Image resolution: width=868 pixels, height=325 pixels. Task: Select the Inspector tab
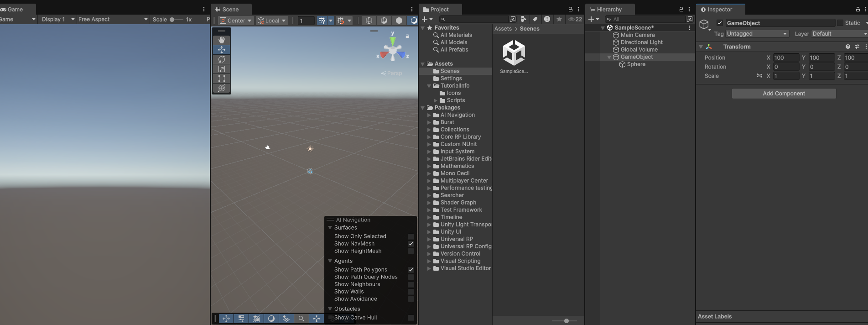720,9
